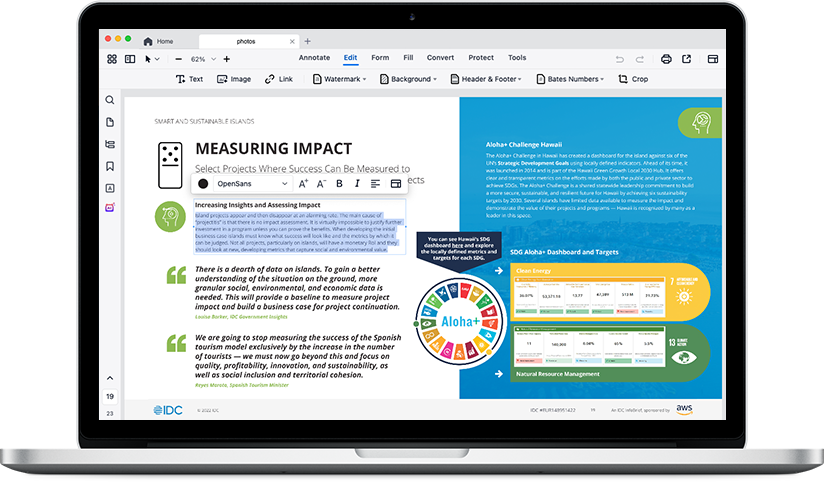
Task: Open the bookmarks panel in the sidebar
Action: [110, 166]
